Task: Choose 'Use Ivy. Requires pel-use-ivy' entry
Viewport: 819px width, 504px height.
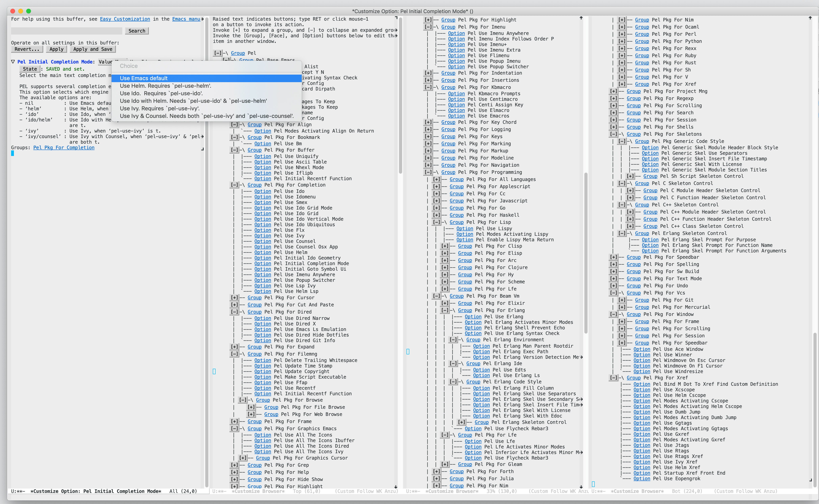Action: pyautogui.click(x=206, y=108)
